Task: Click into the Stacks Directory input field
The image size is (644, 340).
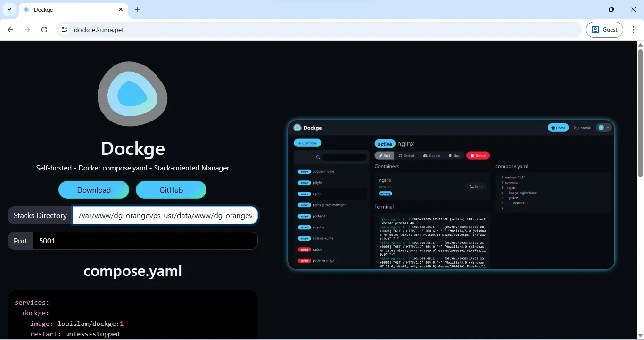Action: 165,215
